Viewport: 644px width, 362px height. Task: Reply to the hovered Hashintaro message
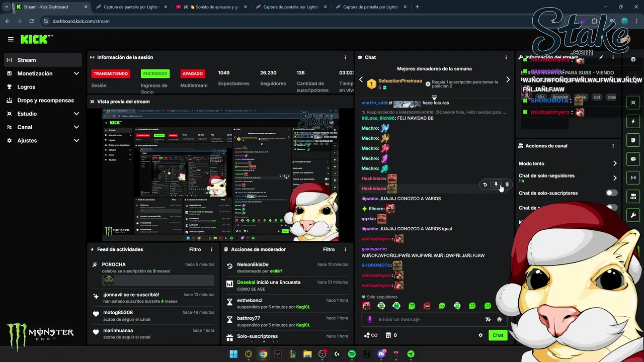tap(485, 185)
